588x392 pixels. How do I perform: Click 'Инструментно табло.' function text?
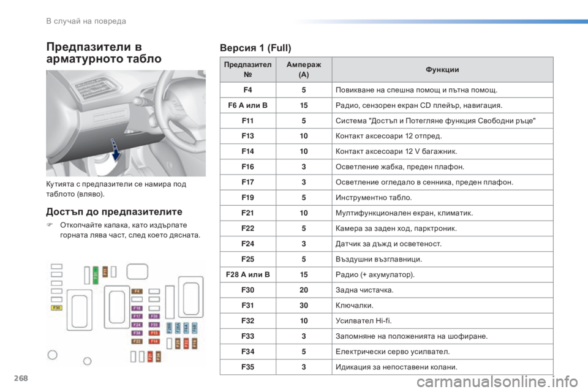[374, 197]
